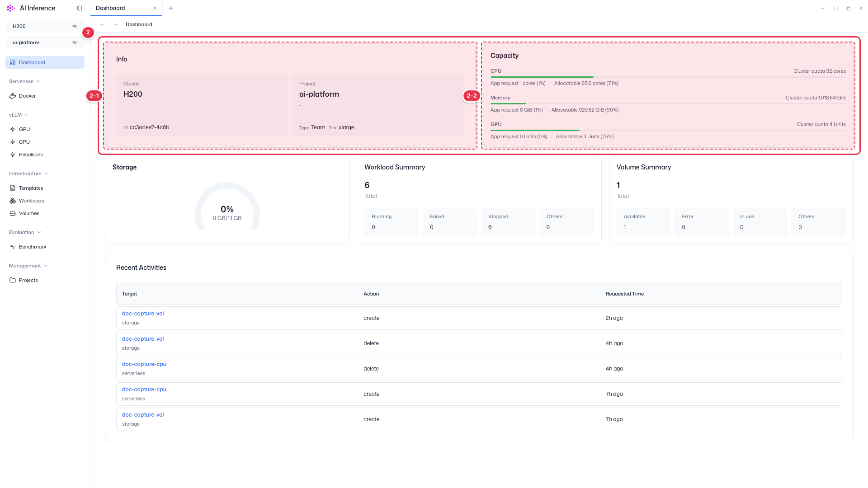Click cluster ID cc3adee7-4c6b text
This screenshot has height=488, width=868.
[149, 127]
